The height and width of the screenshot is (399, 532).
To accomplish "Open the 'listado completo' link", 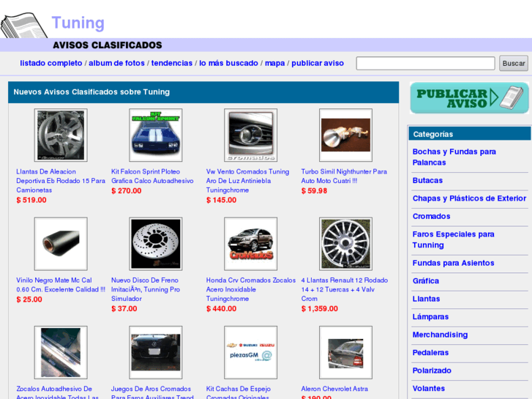I will [51, 63].
